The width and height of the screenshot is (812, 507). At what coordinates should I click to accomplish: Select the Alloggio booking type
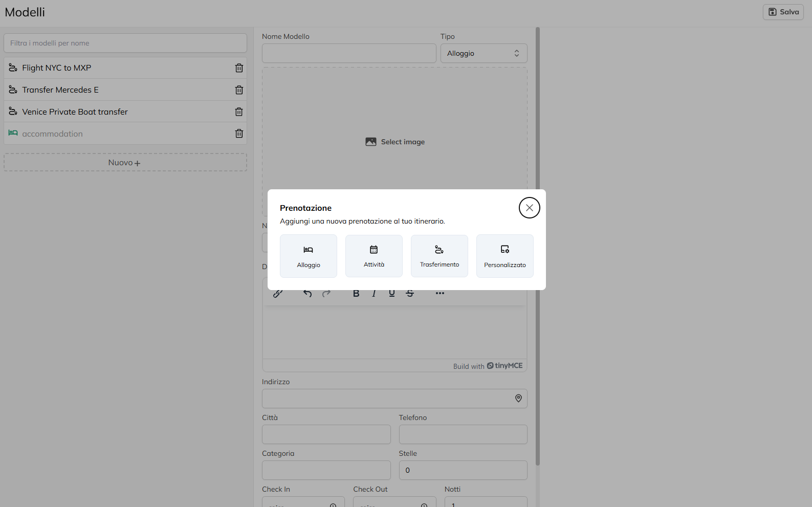click(x=308, y=256)
